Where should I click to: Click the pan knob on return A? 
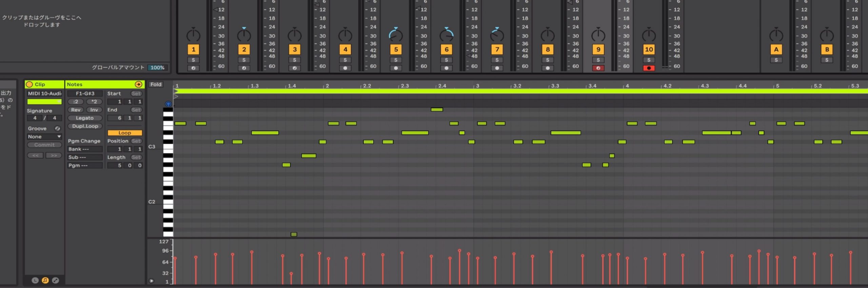point(776,35)
